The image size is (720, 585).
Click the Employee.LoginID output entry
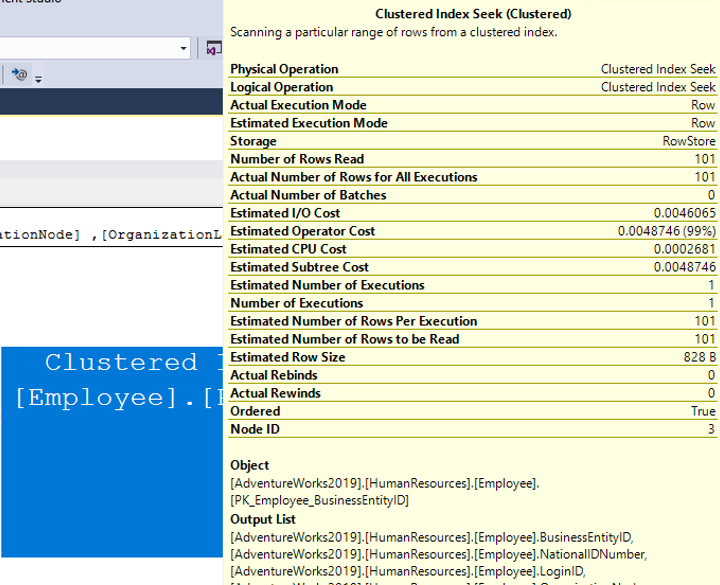click(408, 571)
